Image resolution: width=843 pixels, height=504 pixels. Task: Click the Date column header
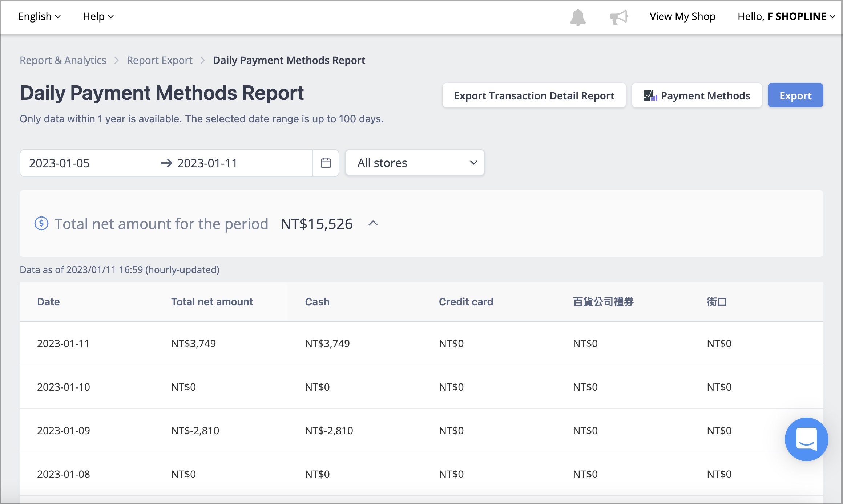[x=48, y=302]
